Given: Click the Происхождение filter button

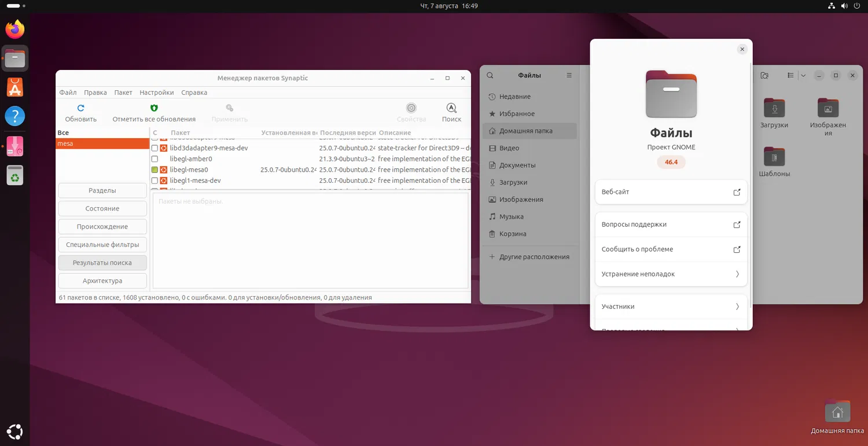Looking at the screenshot, I should (102, 227).
